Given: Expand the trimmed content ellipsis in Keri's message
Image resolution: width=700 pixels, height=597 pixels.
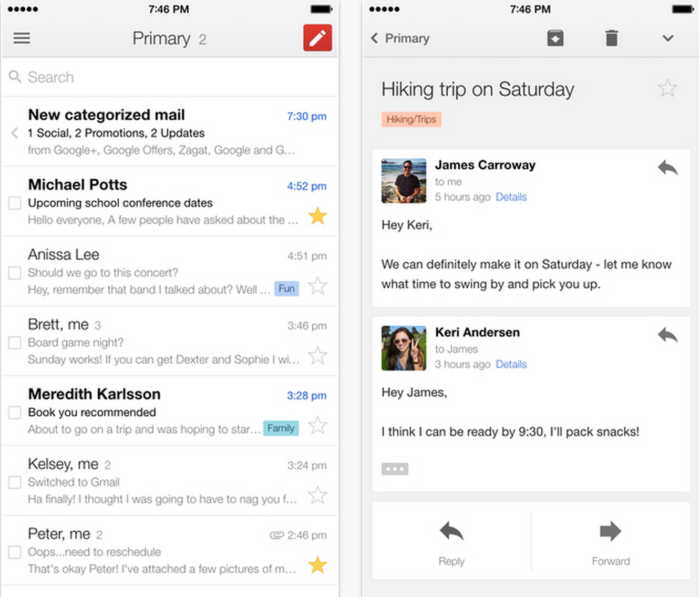Looking at the screenshot, I should (395, 469).
